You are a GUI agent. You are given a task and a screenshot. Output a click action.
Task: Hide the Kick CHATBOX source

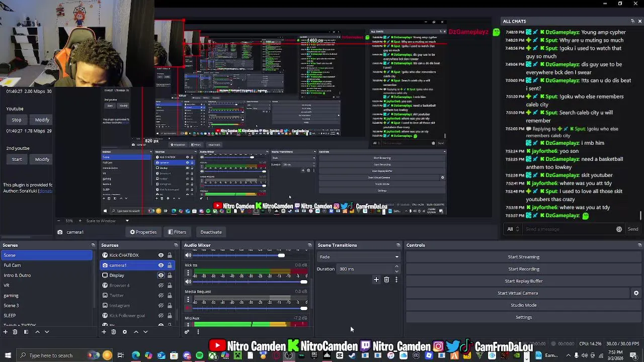click(161, 255)
